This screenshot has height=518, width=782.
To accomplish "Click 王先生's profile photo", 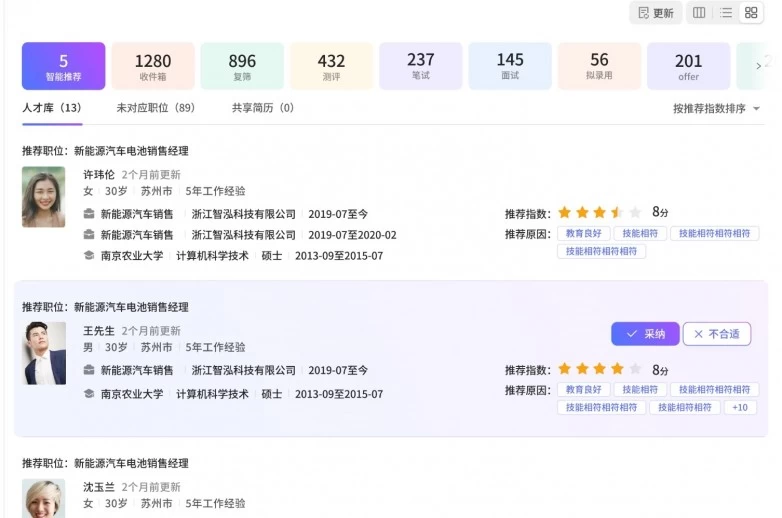I will pyautogui.click(x=44, y=353).
